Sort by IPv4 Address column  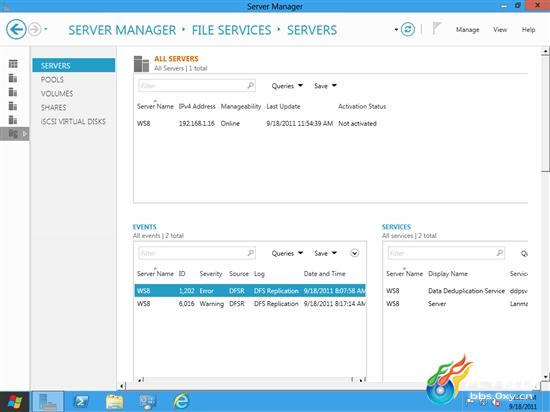click(197, 106)
